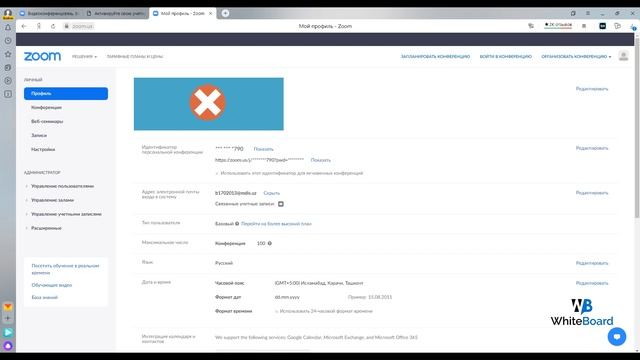640x360 pixels.
Task: Click Редактировать in the date and time row
Action: (x=591, y=283)
